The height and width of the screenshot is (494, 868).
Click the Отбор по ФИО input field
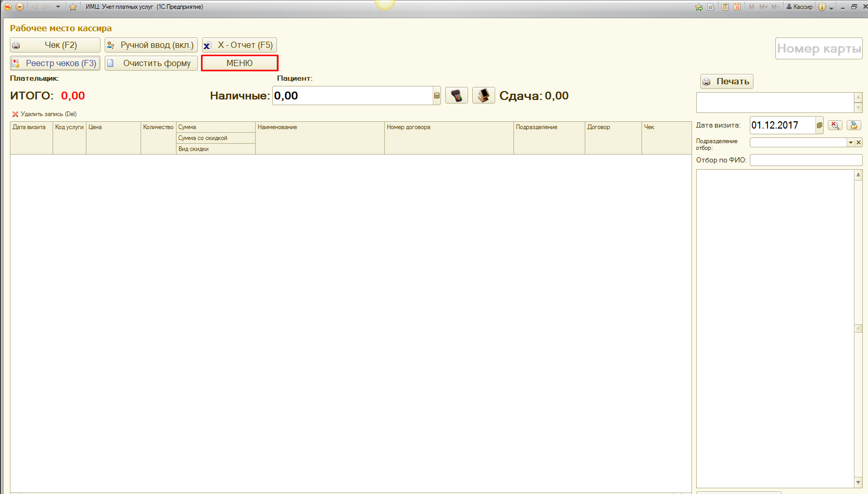pyautogui.click(x=806, y=160)
